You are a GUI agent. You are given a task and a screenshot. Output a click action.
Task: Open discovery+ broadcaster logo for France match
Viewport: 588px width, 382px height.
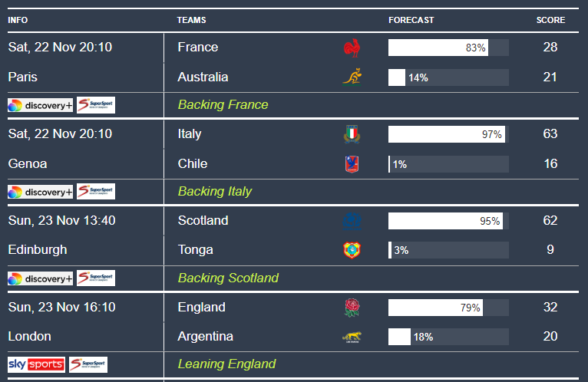[40, 105]
